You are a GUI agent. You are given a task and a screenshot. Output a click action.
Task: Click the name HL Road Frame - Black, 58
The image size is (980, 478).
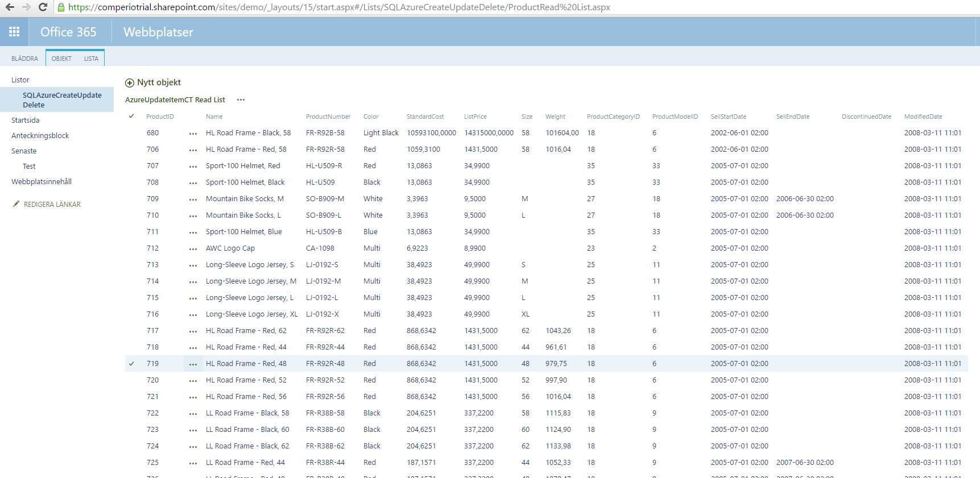tap(248, 133)
